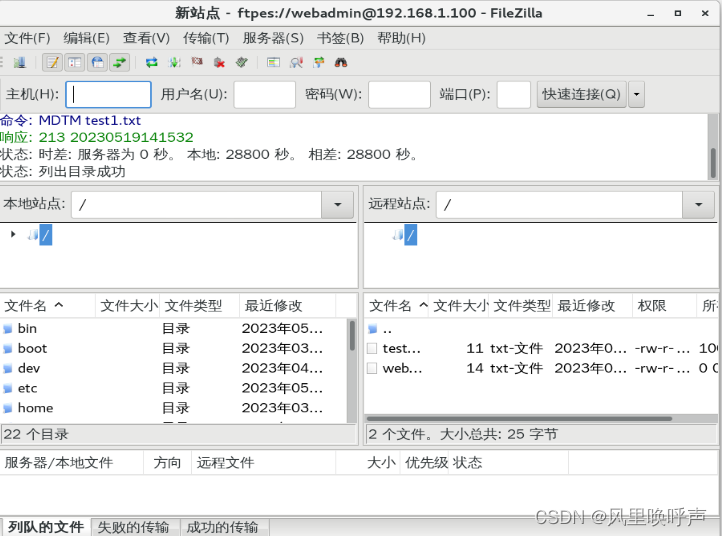Sort remote list by 最近修改 column
Viewport: 722px width, 536px height.
pos(592,305)
